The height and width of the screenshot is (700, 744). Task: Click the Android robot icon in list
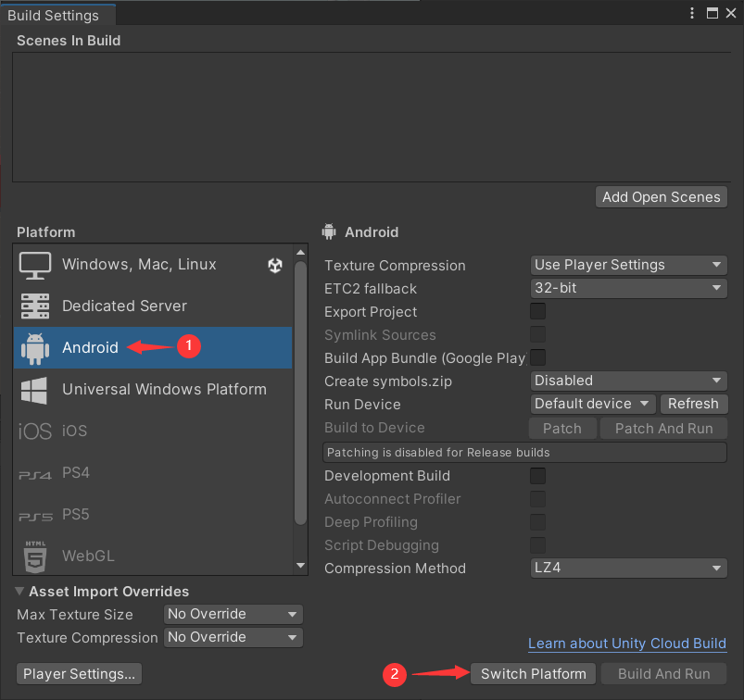(x=35, y=348)
